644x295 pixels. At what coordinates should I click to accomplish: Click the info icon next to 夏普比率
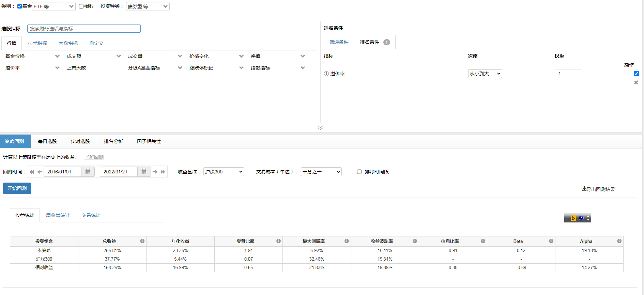pyautogui.click(x=278, y=241)
